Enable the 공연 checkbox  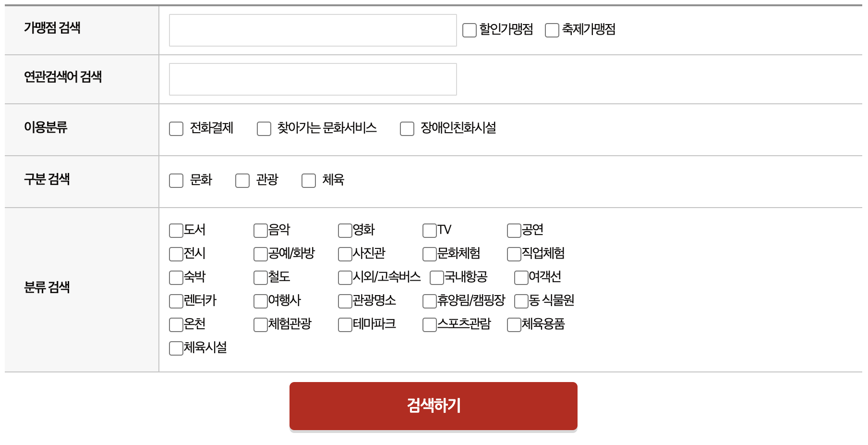(513, 230)
